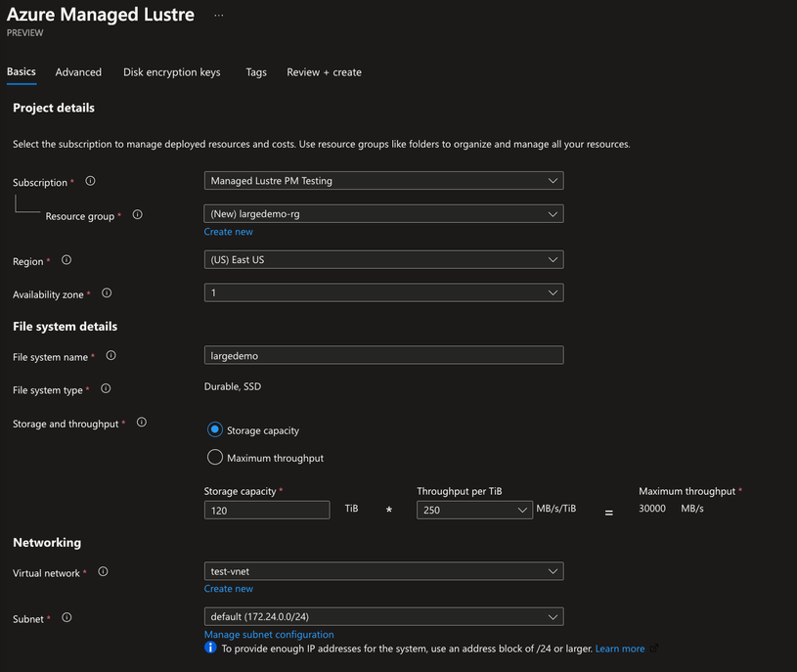The width and height of the screenshot is (797, 672).
Task: Click the 30000 maximum throughput value
Action: (652, 509)
